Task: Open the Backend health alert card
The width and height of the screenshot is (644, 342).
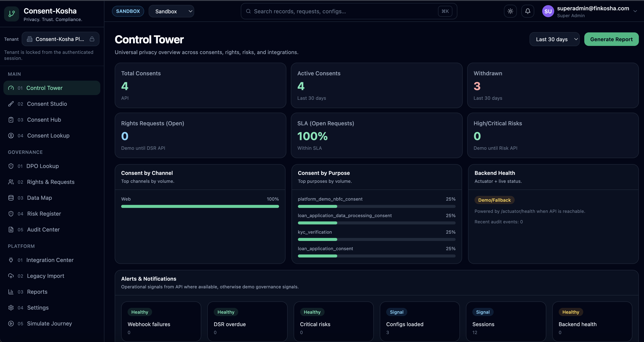Action: pos(592,322)
